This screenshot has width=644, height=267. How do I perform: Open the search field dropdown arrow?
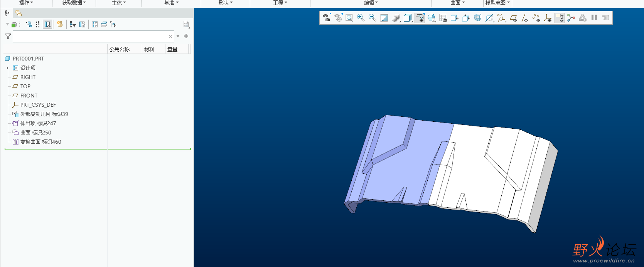click(178, 36)
